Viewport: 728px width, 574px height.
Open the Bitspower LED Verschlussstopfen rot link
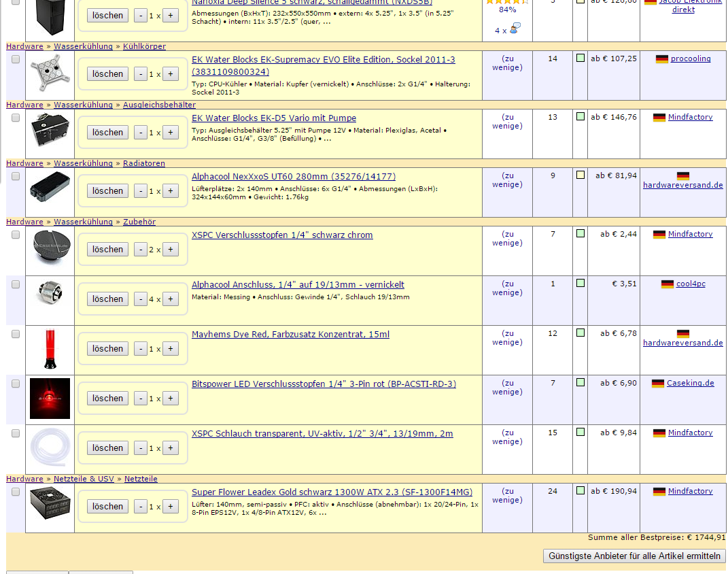point(324,384)
